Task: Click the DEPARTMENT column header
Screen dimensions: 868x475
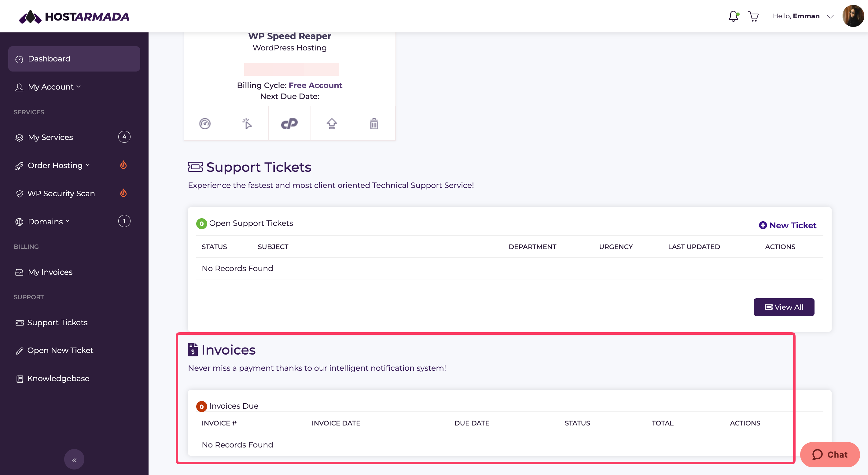Action: click(x=532, y=247)
